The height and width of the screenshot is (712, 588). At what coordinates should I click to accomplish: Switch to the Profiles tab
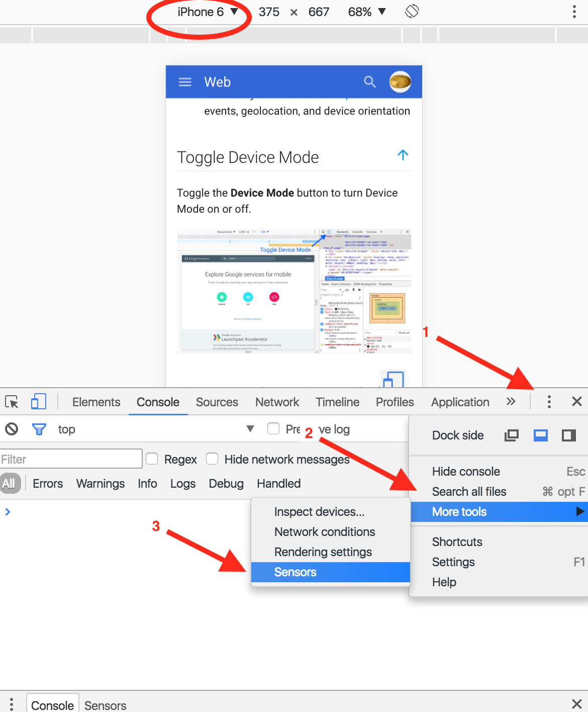(x=395, y=402)
